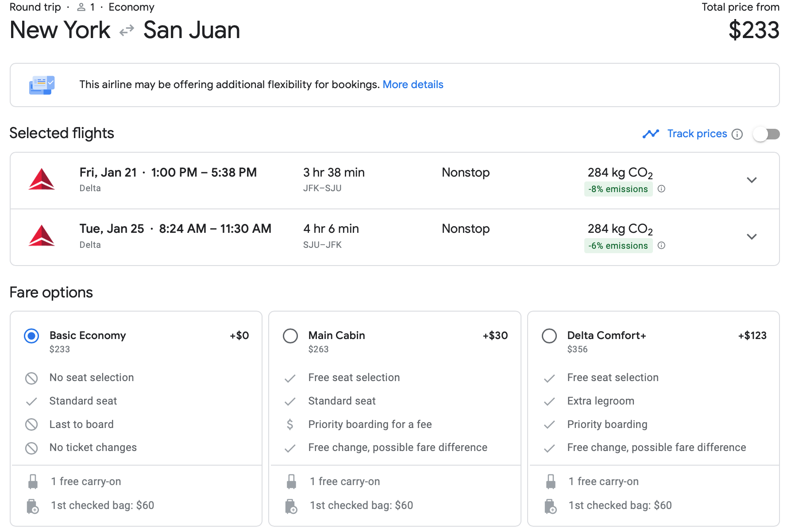The image size is (795, 532).
Task: Click the Track prices info icon
Action: 737,134
